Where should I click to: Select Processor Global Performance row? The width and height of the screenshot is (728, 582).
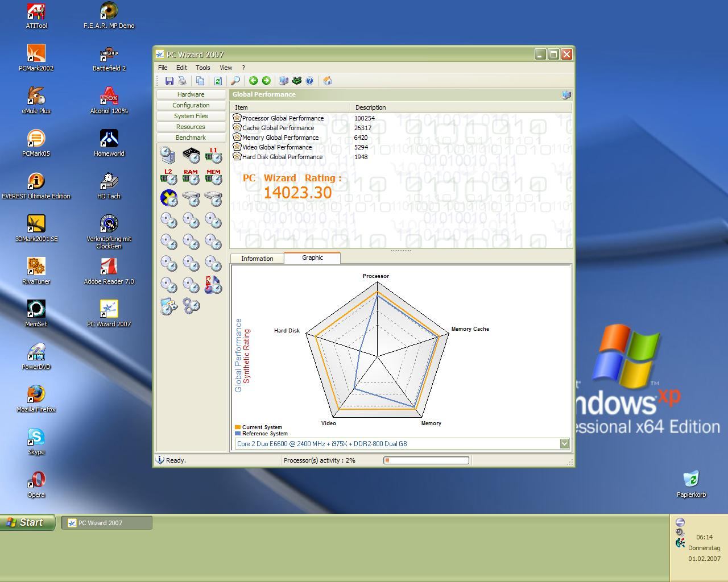(401, 118)
